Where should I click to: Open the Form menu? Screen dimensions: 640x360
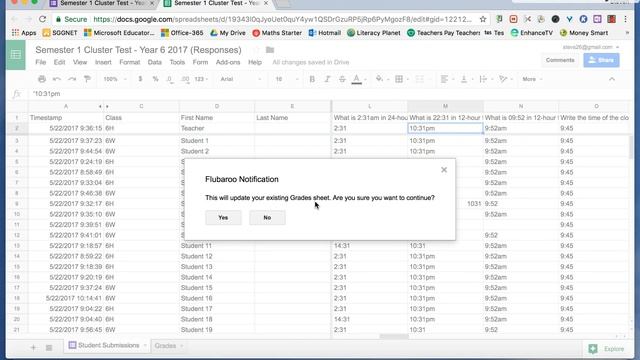(200, 62)
